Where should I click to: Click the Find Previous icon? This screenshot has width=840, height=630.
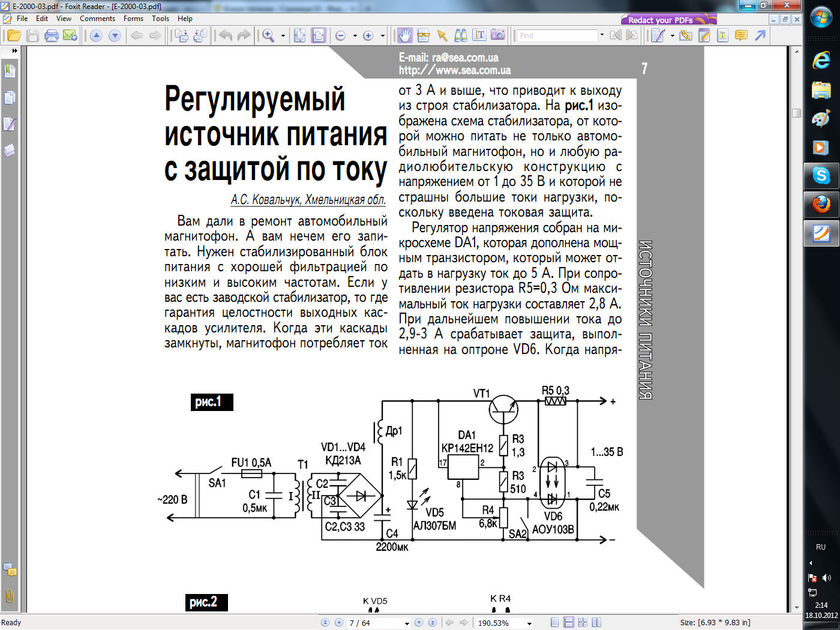click(x=616, y=35)
